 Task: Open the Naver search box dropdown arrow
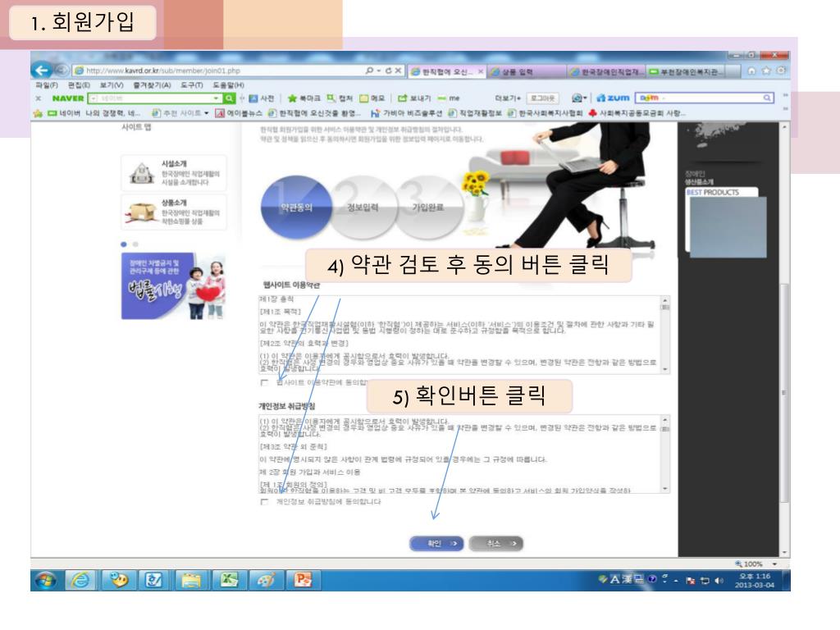[x=217, y=98]
